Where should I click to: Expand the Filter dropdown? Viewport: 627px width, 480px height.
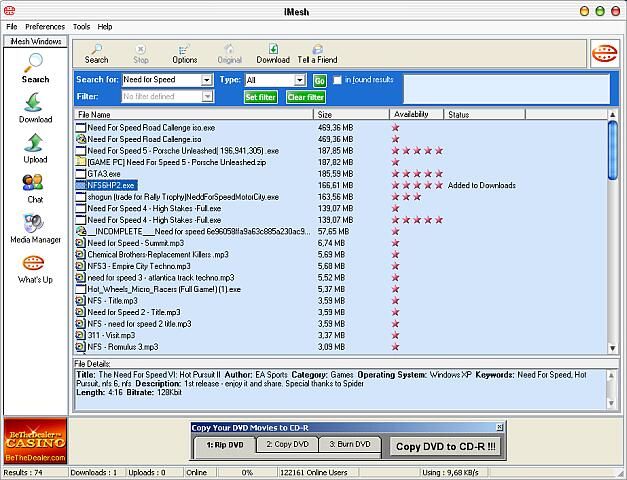pyautogui.click(x=207, y=96)
